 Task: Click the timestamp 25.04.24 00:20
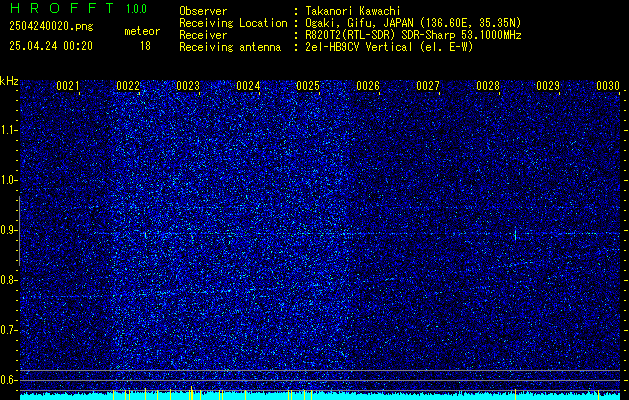(x=51, y=46)
